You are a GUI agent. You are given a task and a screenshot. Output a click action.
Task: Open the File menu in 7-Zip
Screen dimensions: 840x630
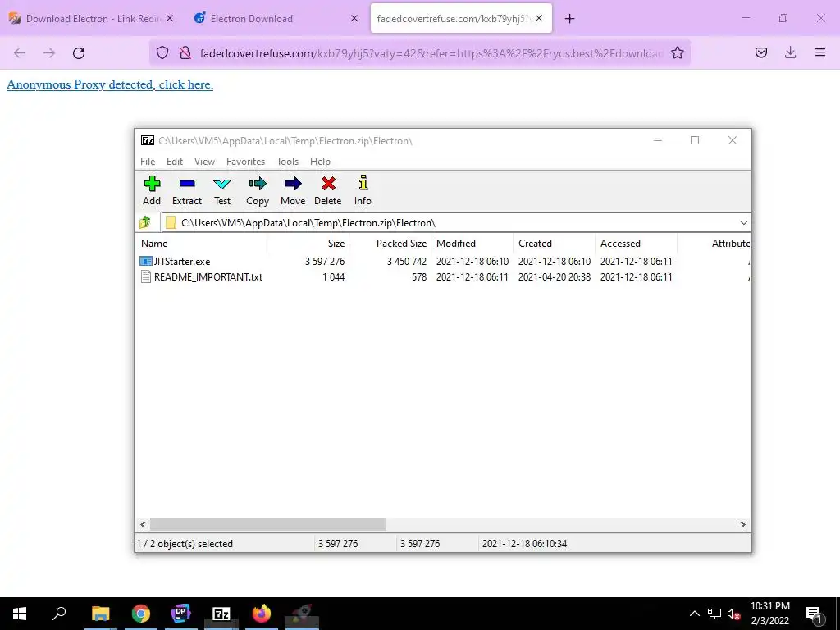click(x=148, y=162)
